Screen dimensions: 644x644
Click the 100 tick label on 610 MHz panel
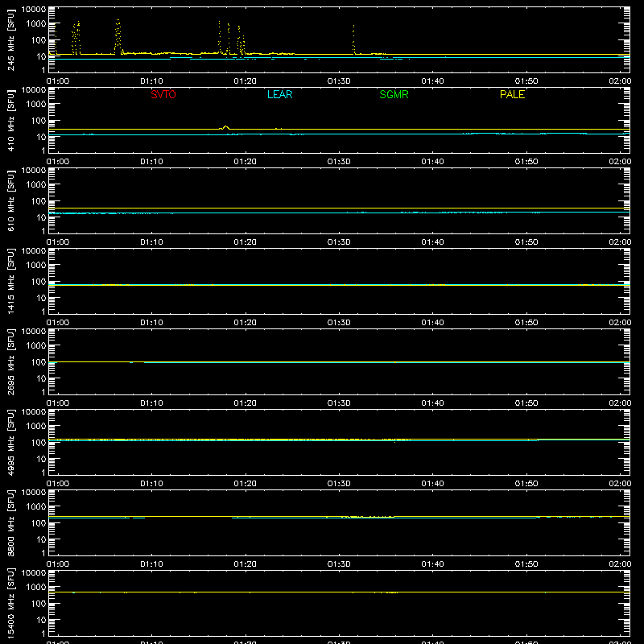tap(38, 201)
